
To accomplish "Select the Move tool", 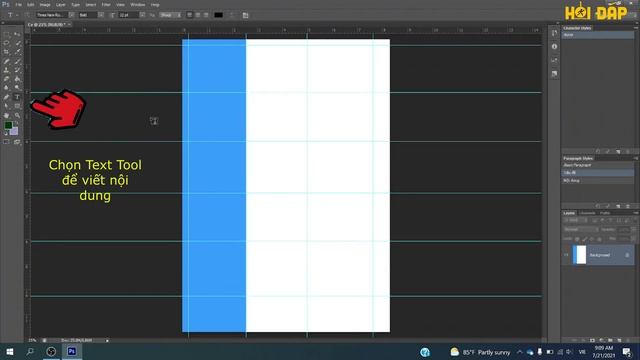I will (x=17, y=34).
